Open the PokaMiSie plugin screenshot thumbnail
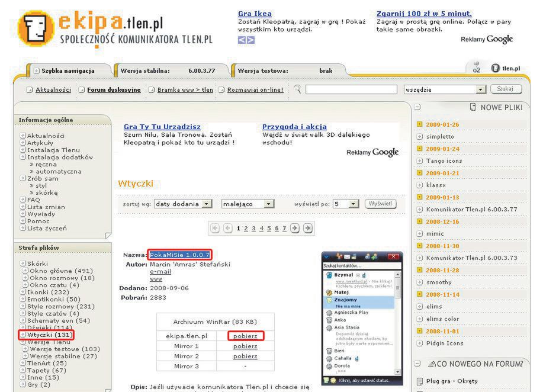The width and height of the screenshot is (543, 392). (x=362, y=318)
